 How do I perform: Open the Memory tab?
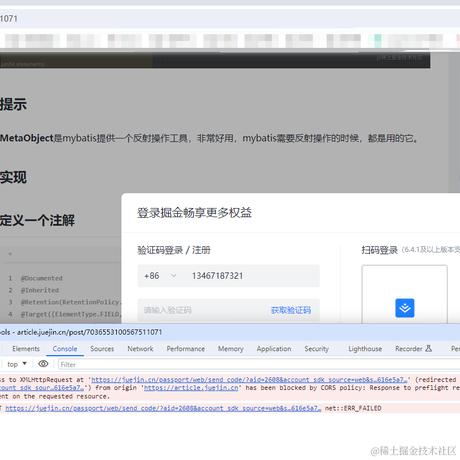point(231,349)
